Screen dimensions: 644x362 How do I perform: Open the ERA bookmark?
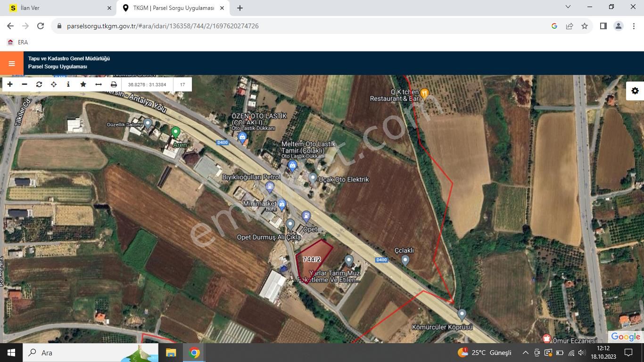point(17,42)
